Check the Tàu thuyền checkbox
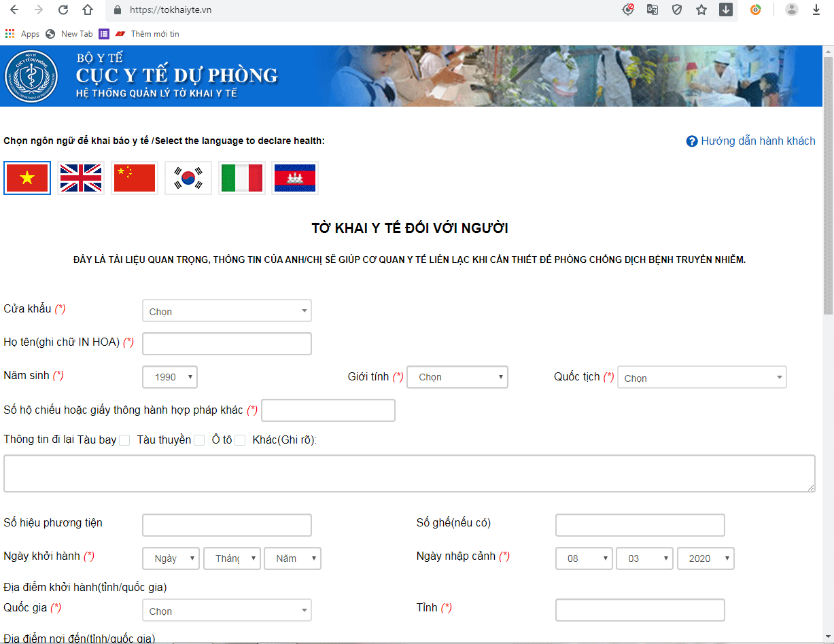834x644 pixels. 199,440
